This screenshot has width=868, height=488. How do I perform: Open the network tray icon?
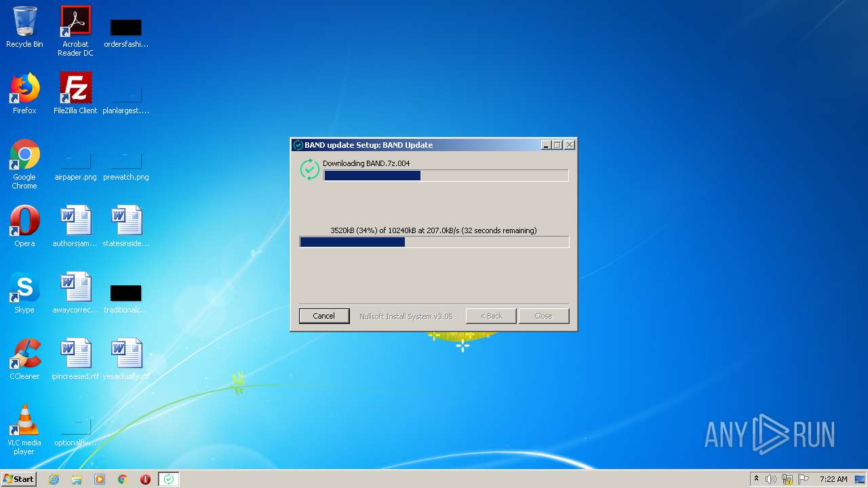787,479
